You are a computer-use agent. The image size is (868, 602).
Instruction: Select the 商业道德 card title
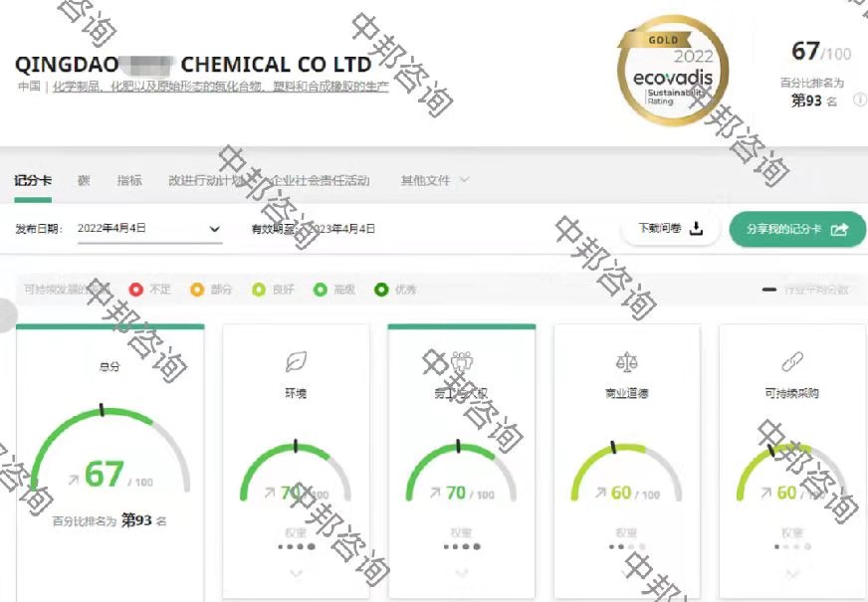[627, 393]
